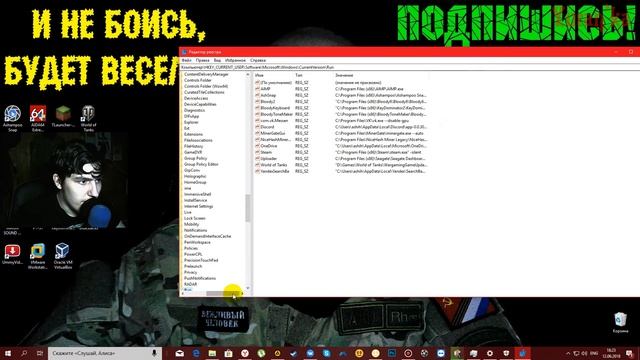This screenshot has height=360, width=640.
Task: Open AIDA64 Extreme desktop icon
Action: (x=38, y=118)
